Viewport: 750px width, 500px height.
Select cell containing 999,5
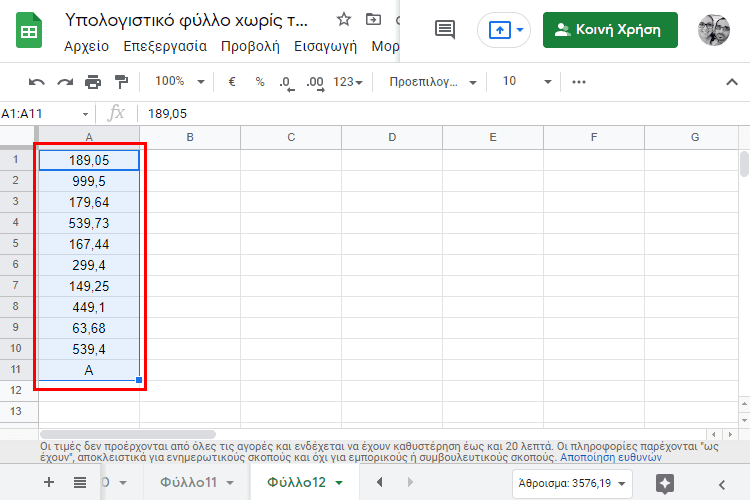click(x=89, y=181)
